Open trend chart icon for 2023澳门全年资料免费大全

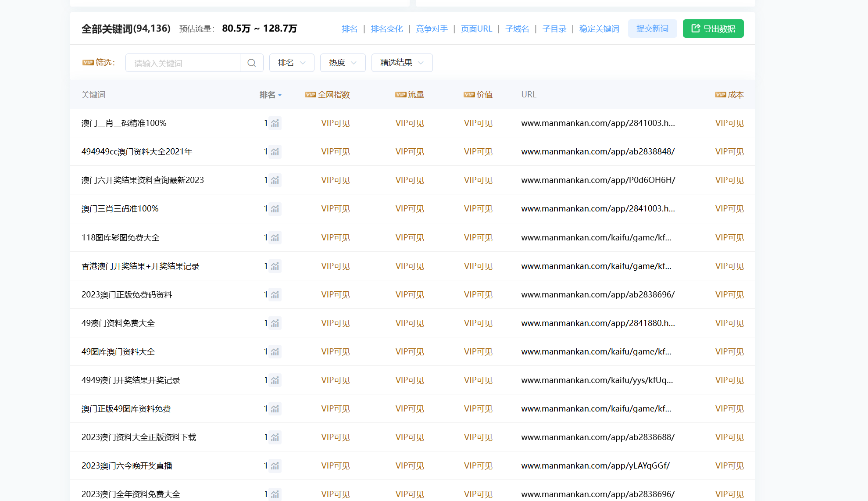(275, 494)
